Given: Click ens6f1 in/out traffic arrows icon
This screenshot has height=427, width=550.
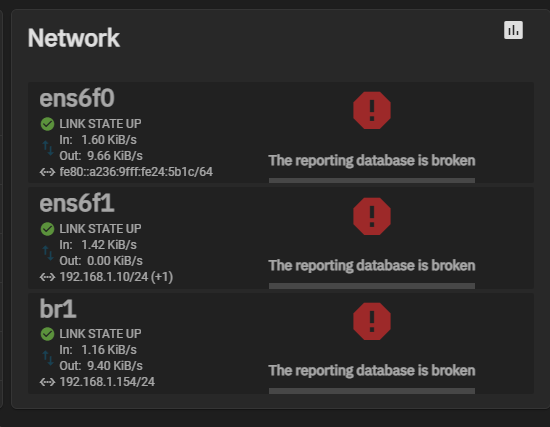Looking at the screenshot, I should point(48,253).
